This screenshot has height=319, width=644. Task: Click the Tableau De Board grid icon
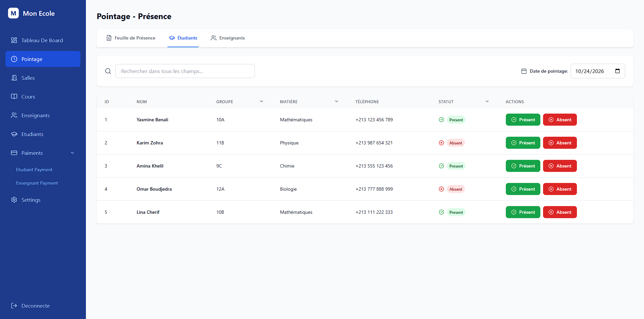14,40
